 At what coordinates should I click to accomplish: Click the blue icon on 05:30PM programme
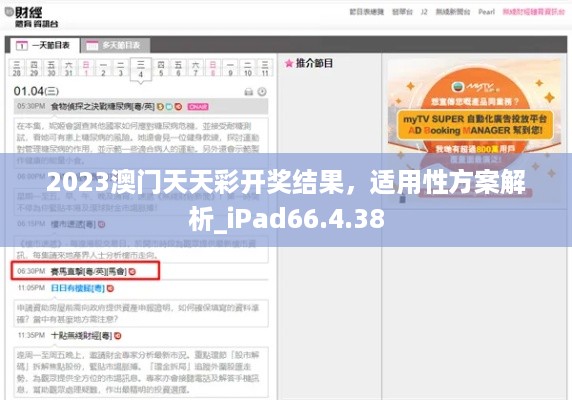point(169,106)
